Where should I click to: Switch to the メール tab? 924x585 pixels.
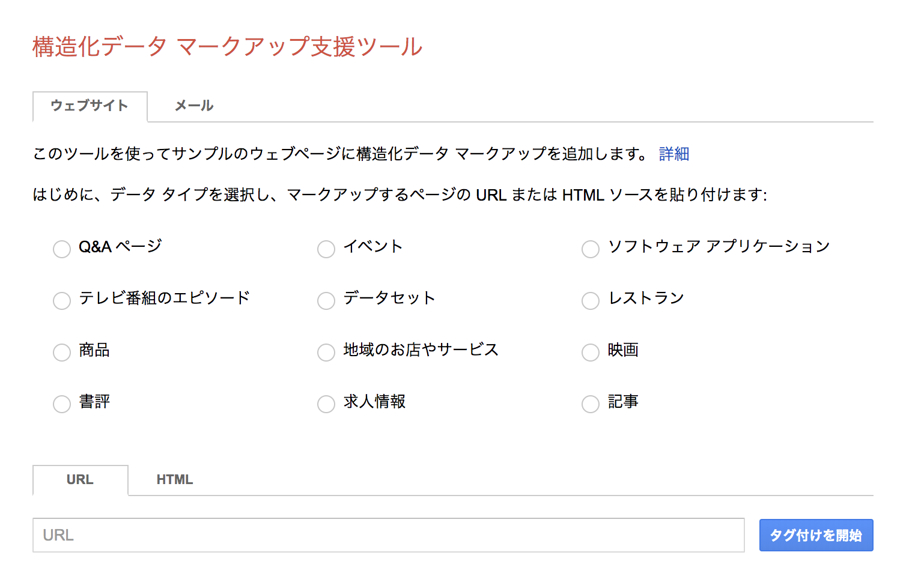pos(193,106)
